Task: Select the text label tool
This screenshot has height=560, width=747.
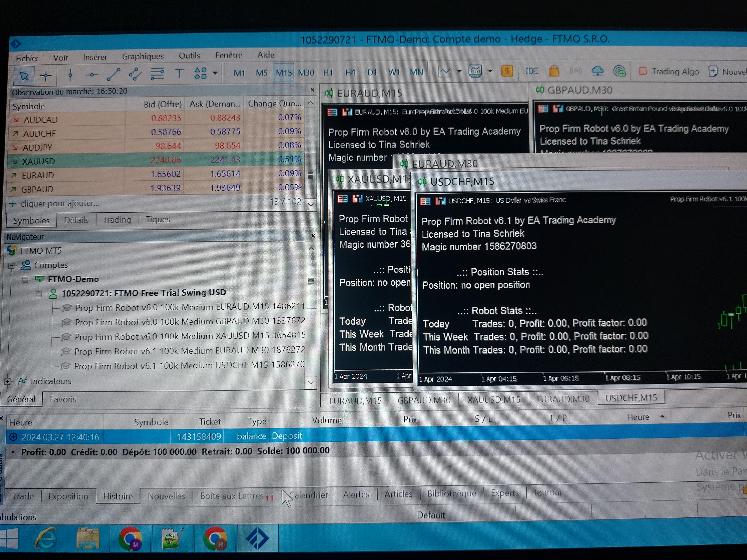Action: pyautogui.click(x=179, y=74)
